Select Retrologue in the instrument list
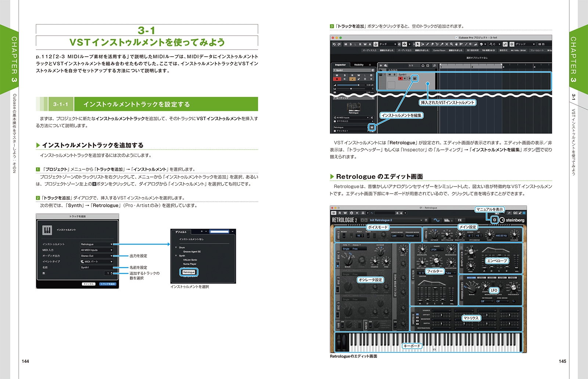This screenshot has height=379, width=588. pos(189,272)
